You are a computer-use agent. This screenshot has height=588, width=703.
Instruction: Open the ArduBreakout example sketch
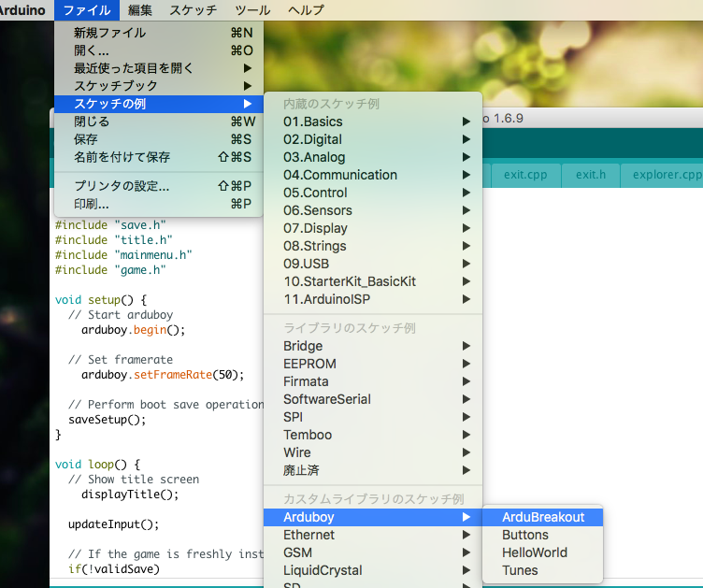[542, 517]
